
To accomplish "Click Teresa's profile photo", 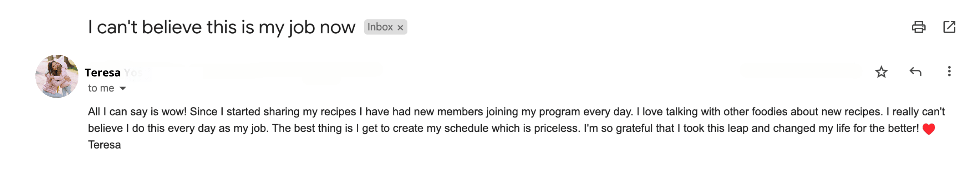I will 57,76.
